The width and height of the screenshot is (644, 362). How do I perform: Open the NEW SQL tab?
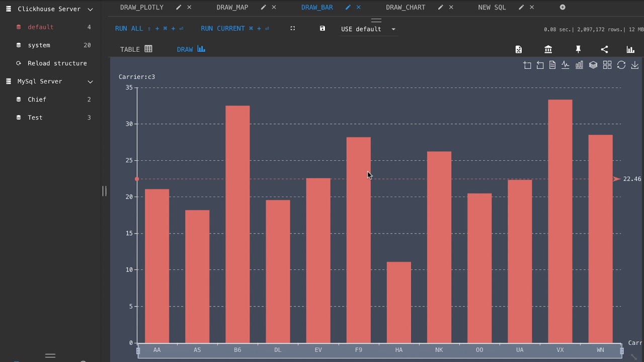(x=492, y=8)
